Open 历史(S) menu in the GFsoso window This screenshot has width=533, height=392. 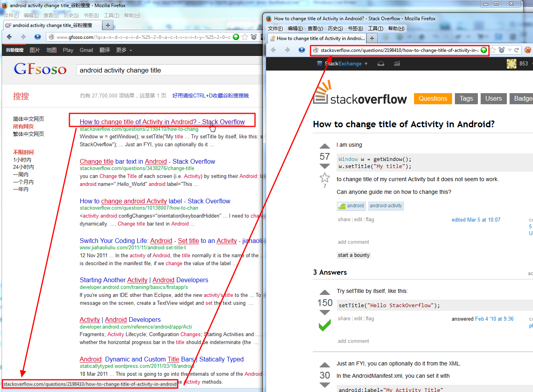point(71,15)
